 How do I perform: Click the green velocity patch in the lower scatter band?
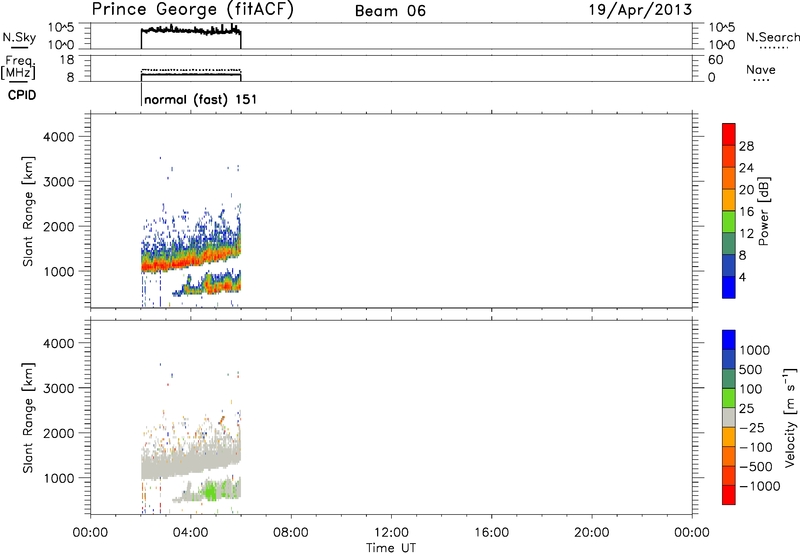(x=211, y=491)
